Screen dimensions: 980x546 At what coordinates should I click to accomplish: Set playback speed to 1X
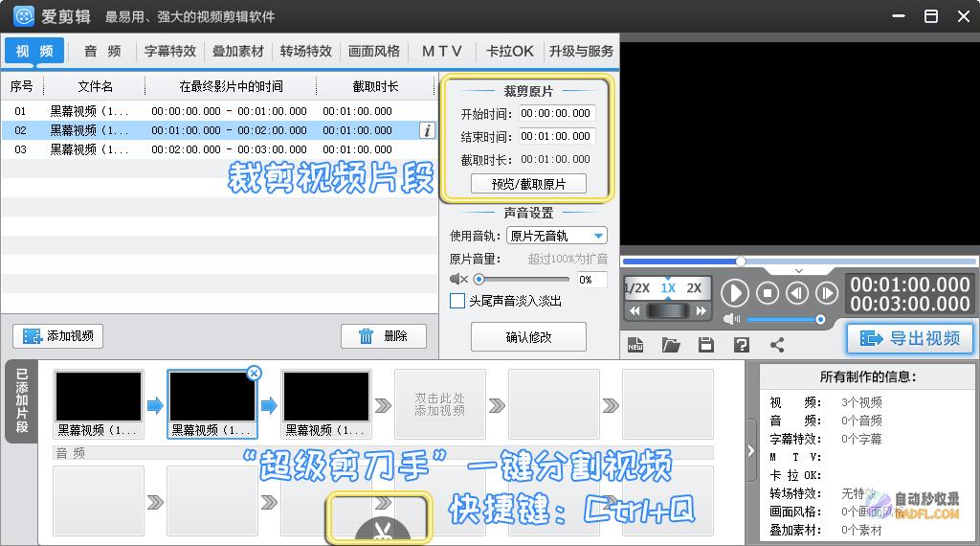[x=668, y=288]
